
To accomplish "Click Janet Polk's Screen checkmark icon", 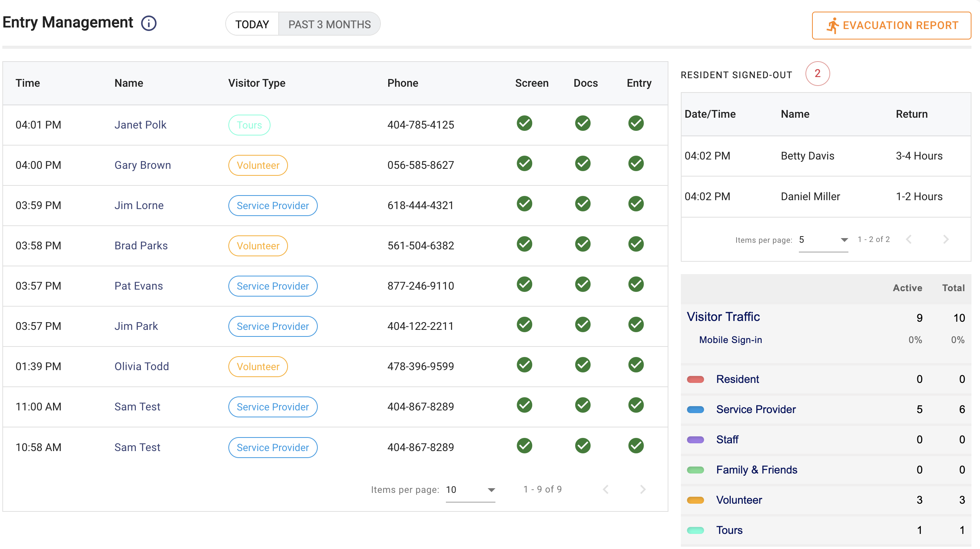I will click(524, 124).
